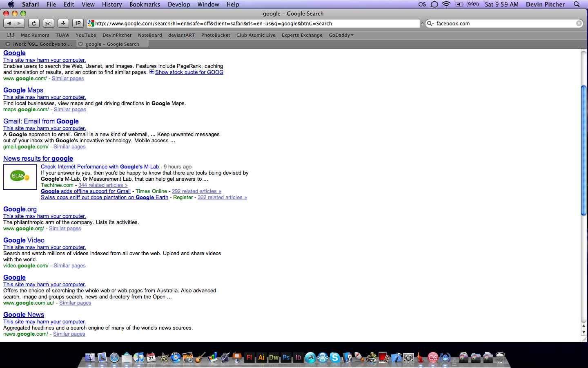The width and height of the screenshot is (588, 368).
Task: Launch Photoshop from the dock
Action: (x=286, y=358)
